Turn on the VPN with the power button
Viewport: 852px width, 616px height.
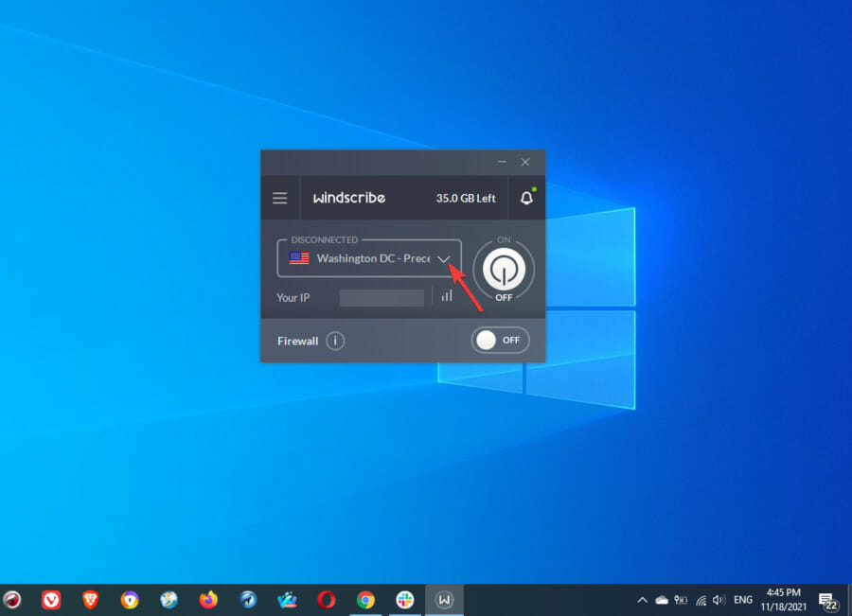tap(504, 269)
